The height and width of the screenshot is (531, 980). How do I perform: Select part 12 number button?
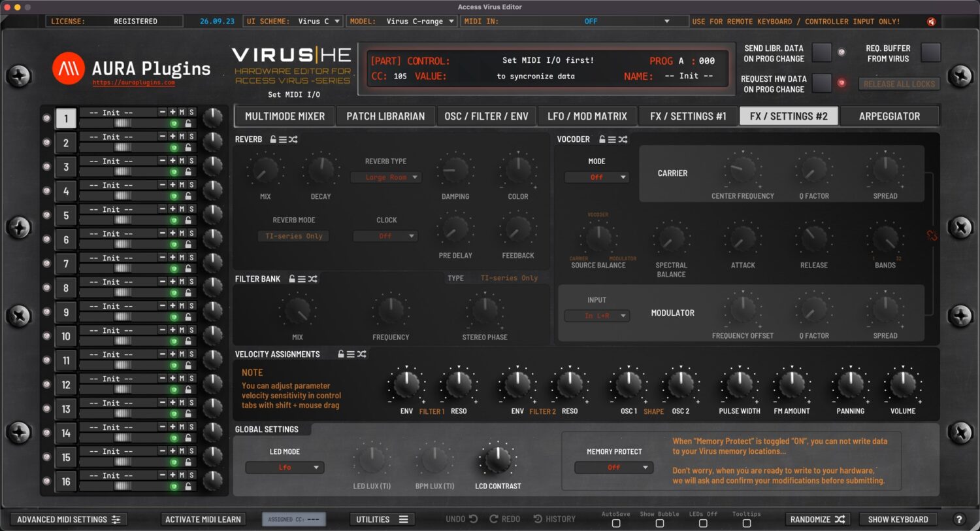point(66,385)
